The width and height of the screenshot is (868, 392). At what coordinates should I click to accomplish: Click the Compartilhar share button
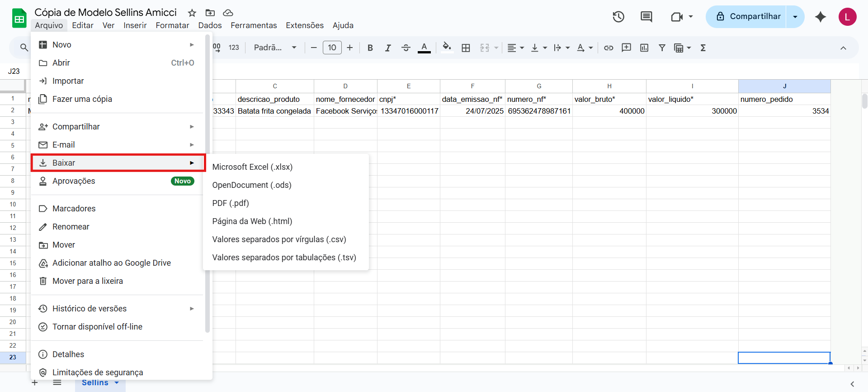point(748,17)
